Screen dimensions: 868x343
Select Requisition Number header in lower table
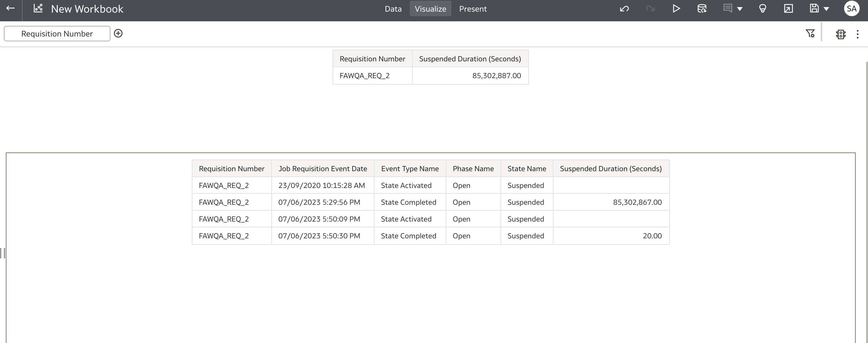(x=232, y=169)
